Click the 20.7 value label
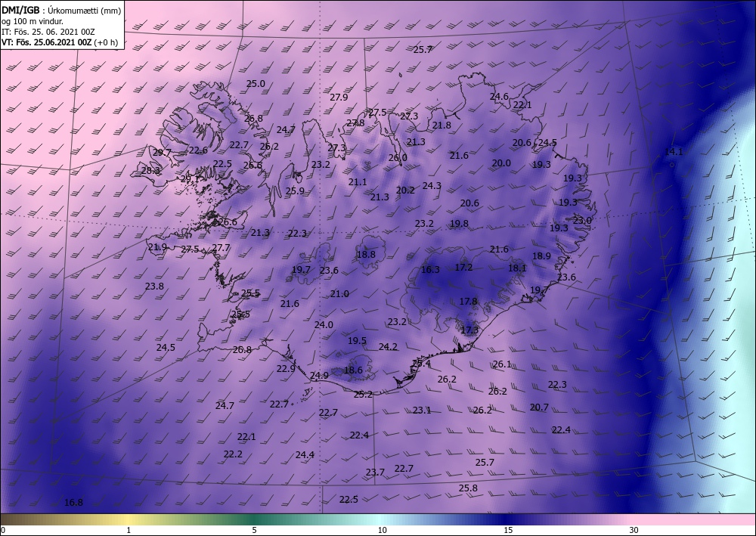Screen dimensions: 756x536 click(539, 407)
